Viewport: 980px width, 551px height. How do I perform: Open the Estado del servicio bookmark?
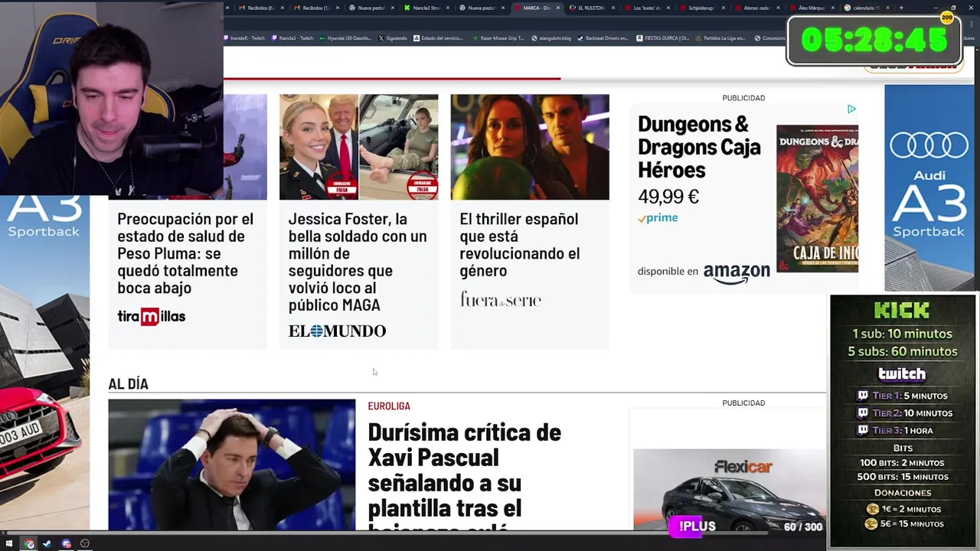[438, 37]
